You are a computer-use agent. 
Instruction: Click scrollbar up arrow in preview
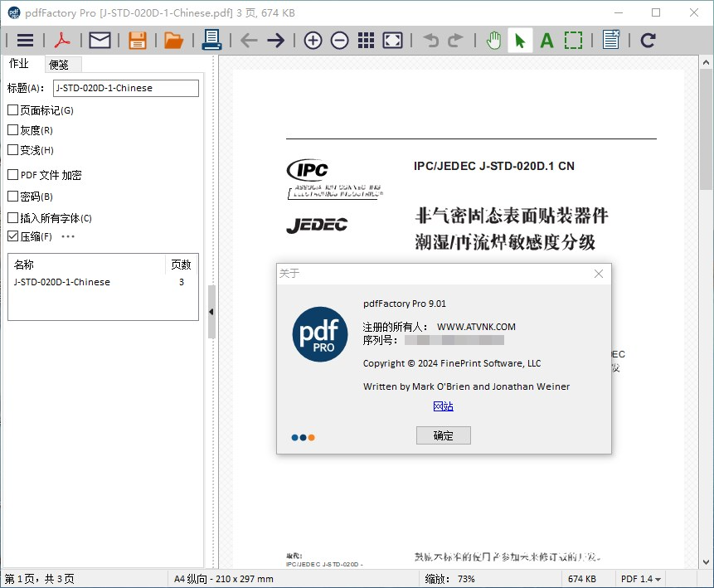click(x=706, y=62)
